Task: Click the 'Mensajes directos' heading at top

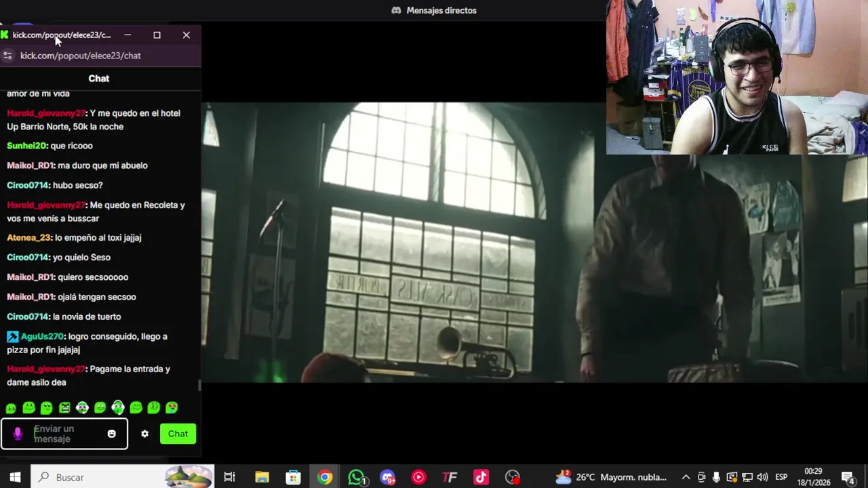Action: pyautogui.click(x=441, y=10)
